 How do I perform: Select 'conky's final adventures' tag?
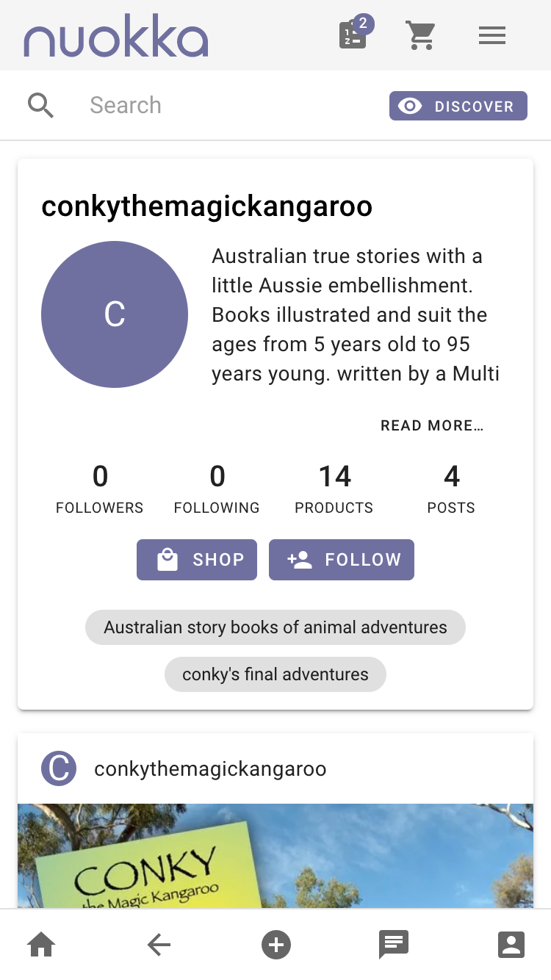pos(275,674)
